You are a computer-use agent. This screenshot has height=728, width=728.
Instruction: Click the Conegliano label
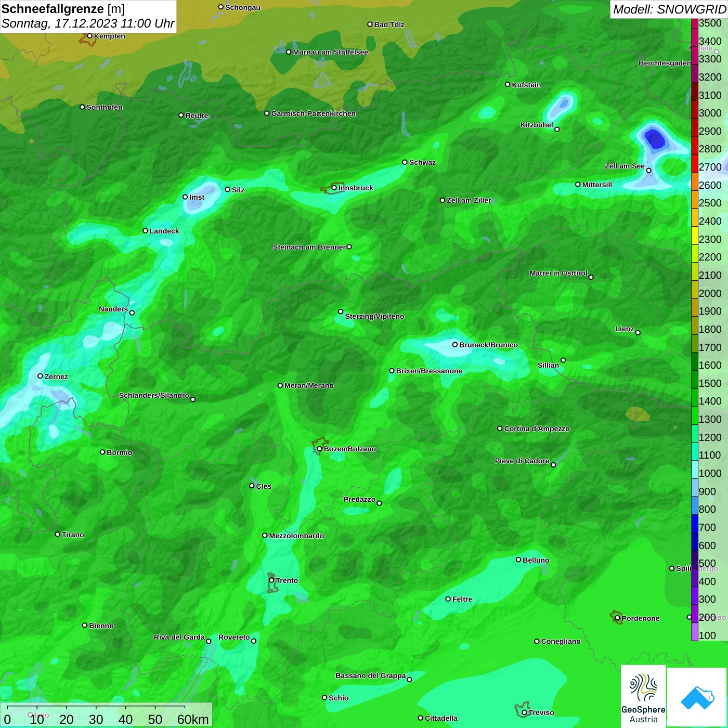pos(561,641)
